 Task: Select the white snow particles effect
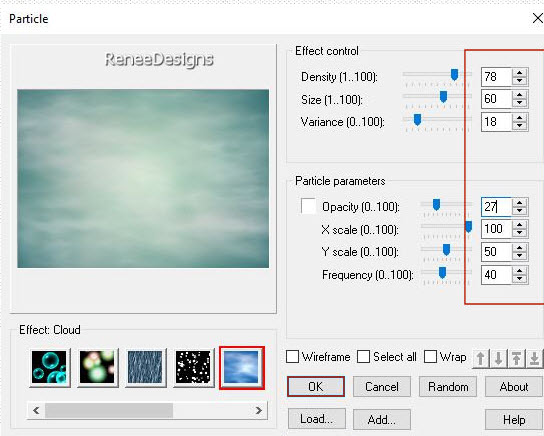click(193, 367)
